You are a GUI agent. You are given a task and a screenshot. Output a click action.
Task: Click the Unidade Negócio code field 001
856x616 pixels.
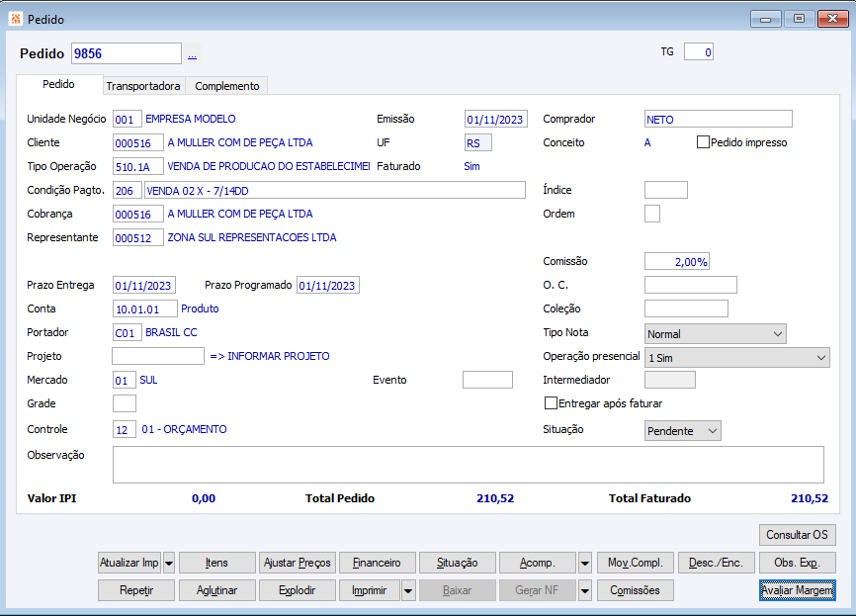128,119
